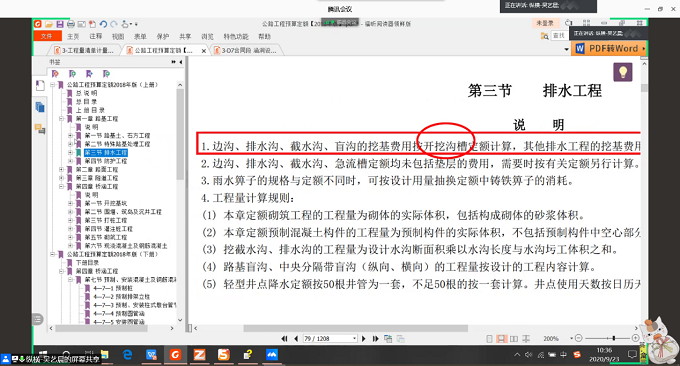Open the bookmarks panel sidebar icon
Viewport: 680px width, 366px height.
pyautogui.click(x=40, y=85)
